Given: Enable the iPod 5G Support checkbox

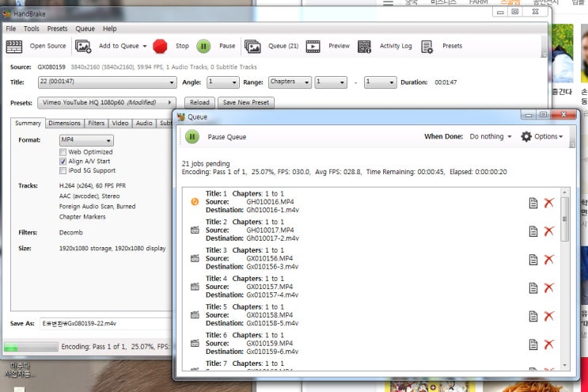Looking at the screenshot, I should pos(63,171).
